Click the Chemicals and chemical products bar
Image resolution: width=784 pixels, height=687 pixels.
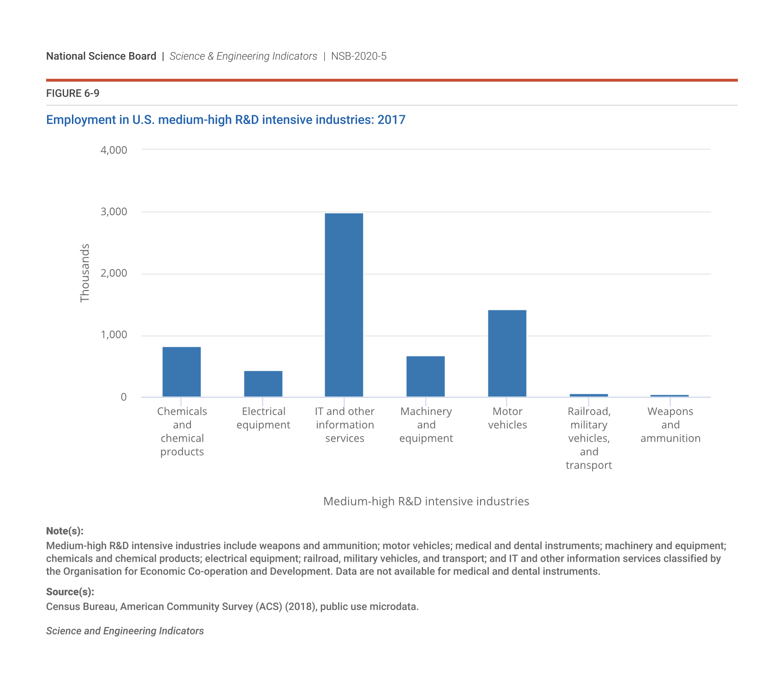coord(182,372)
